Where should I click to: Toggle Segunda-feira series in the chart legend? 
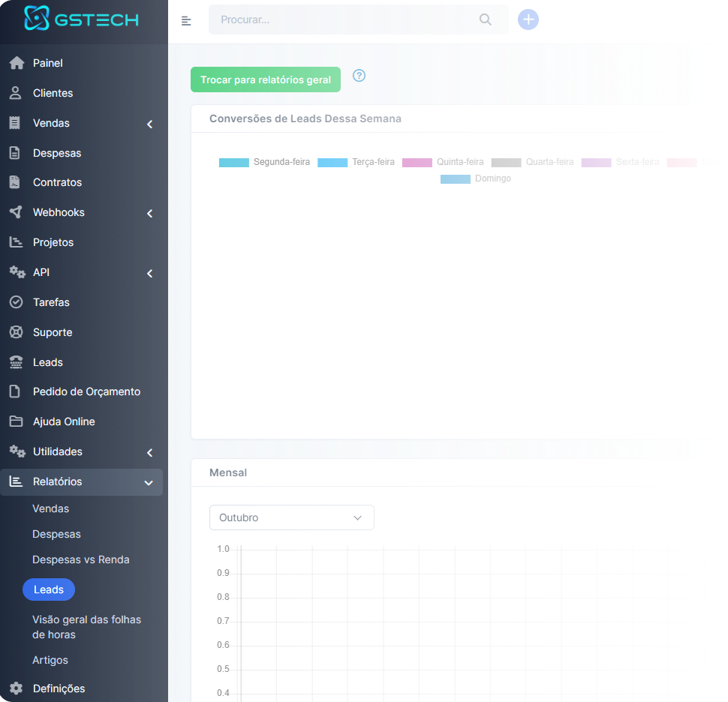pos(264,162)
